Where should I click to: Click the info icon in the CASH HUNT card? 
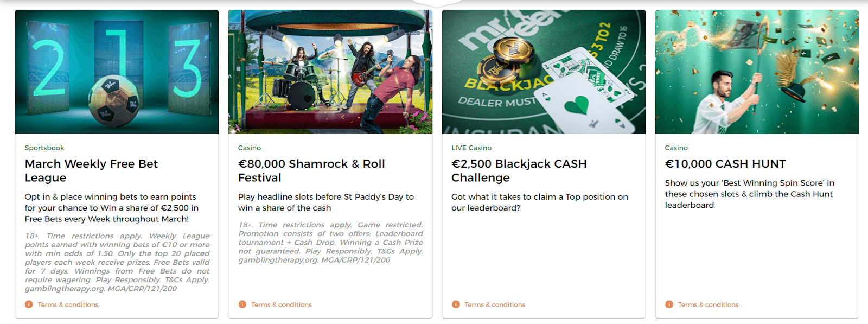click(x=669, y=304)
